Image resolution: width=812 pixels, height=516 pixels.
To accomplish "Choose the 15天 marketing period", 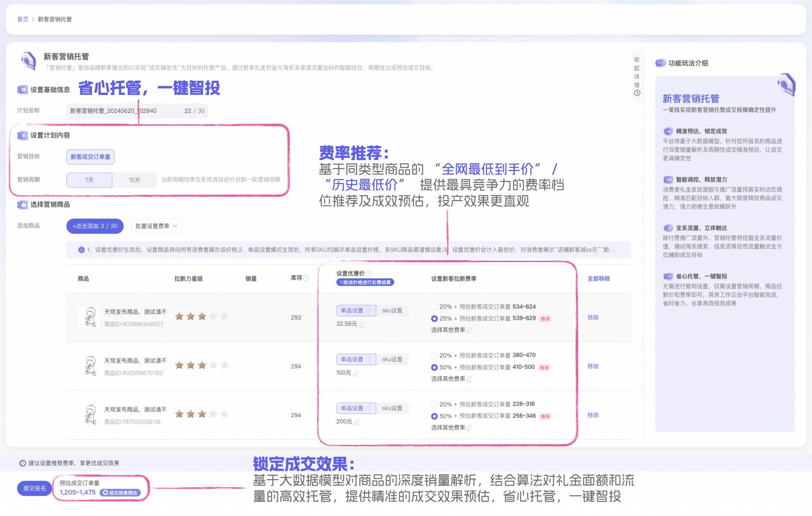I will coord(134,180).
